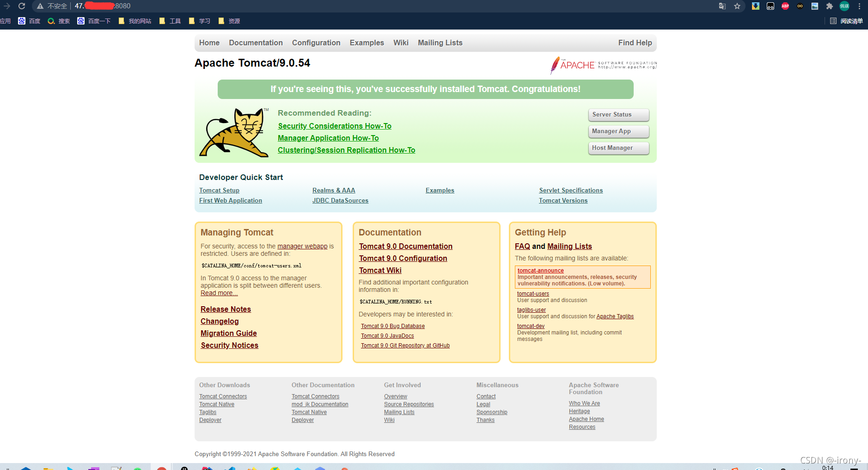Image resolution: width=868 pixels, height=470 pixels.
Task: Click the Manager App button
Action: (x=618, y=131)
